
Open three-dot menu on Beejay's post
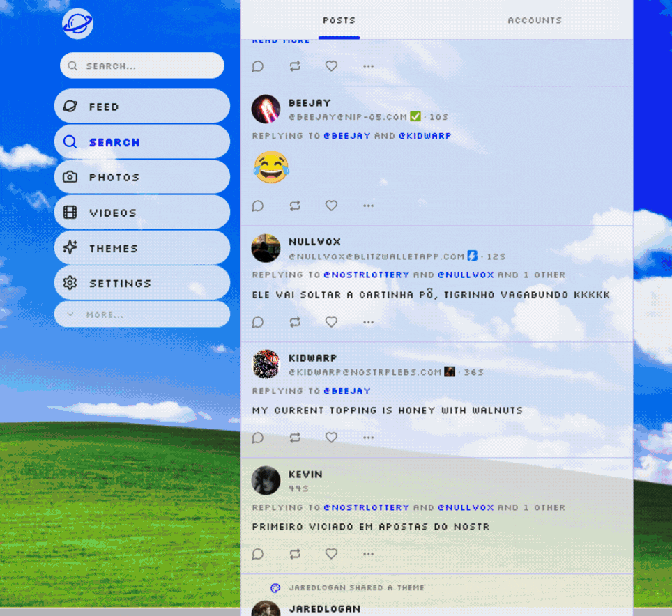pos(368,206)
